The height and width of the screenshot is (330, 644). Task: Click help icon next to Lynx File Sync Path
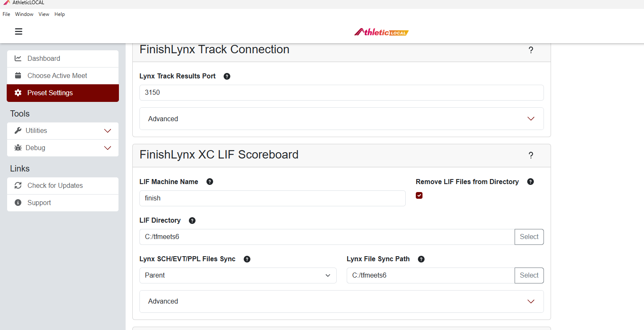tap(421, 259)
